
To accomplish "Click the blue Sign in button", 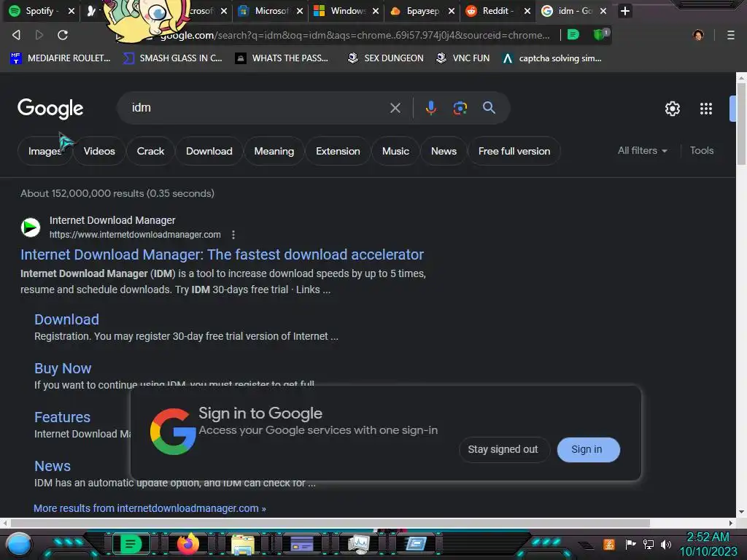I will tap(589, 449).
